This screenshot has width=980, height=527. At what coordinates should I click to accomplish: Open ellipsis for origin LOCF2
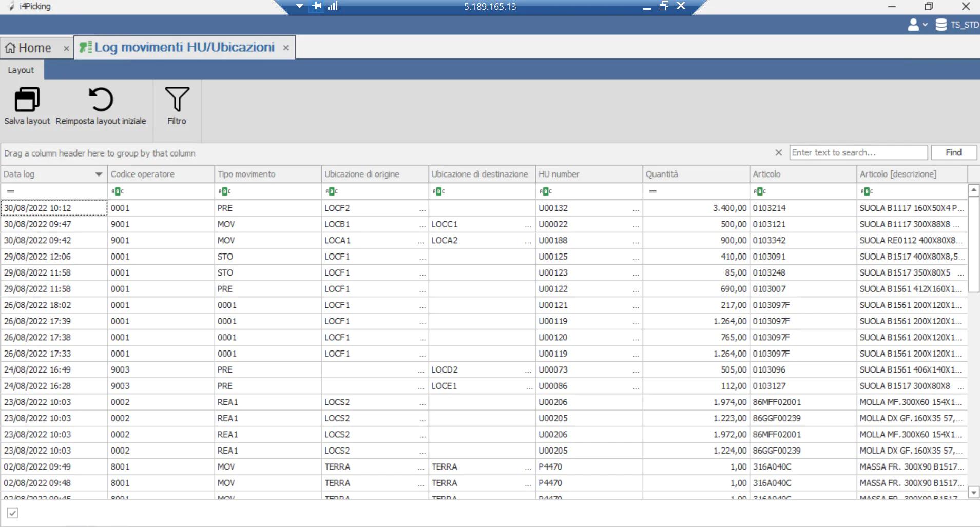point(422,208)
